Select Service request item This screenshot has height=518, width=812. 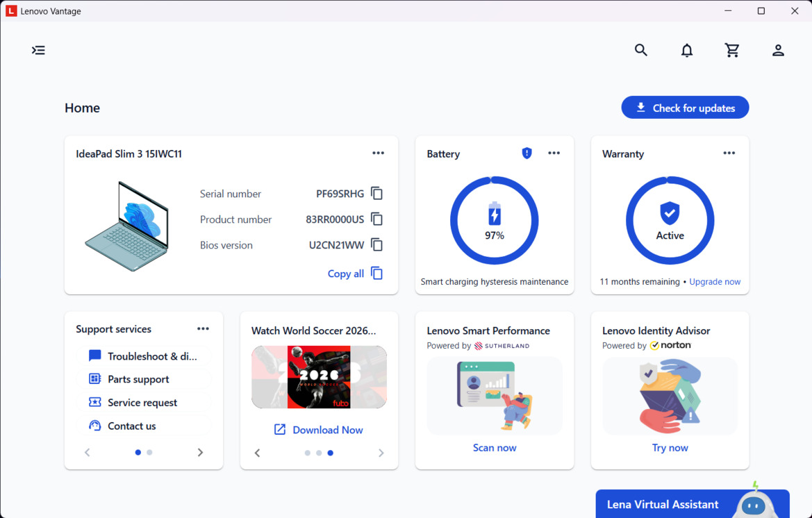tap(144, 403)
